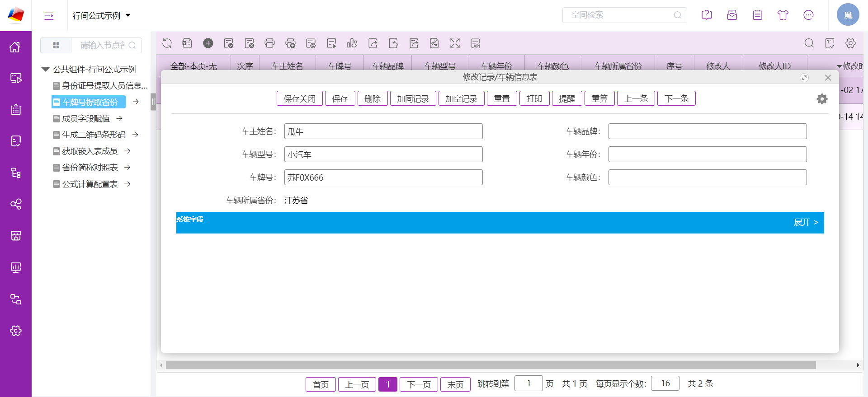Click the 车辆品牌 input field
The image size is (868, 397).
pos(708,131)
